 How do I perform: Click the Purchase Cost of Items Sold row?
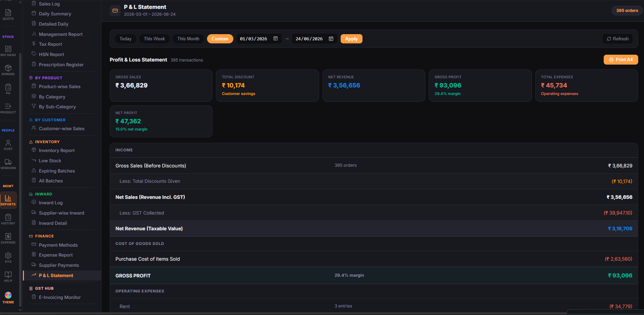pyautogui.click(x=374, y=259)
